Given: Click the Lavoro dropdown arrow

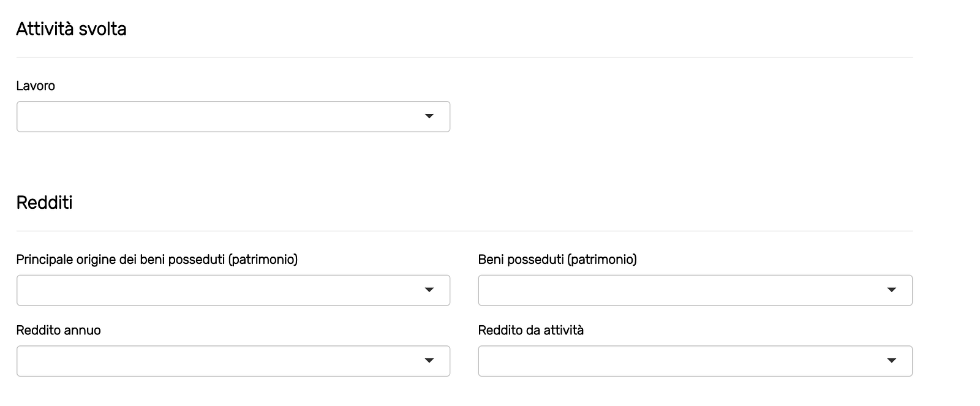Looking at the screenshot, I should [429, 116].
